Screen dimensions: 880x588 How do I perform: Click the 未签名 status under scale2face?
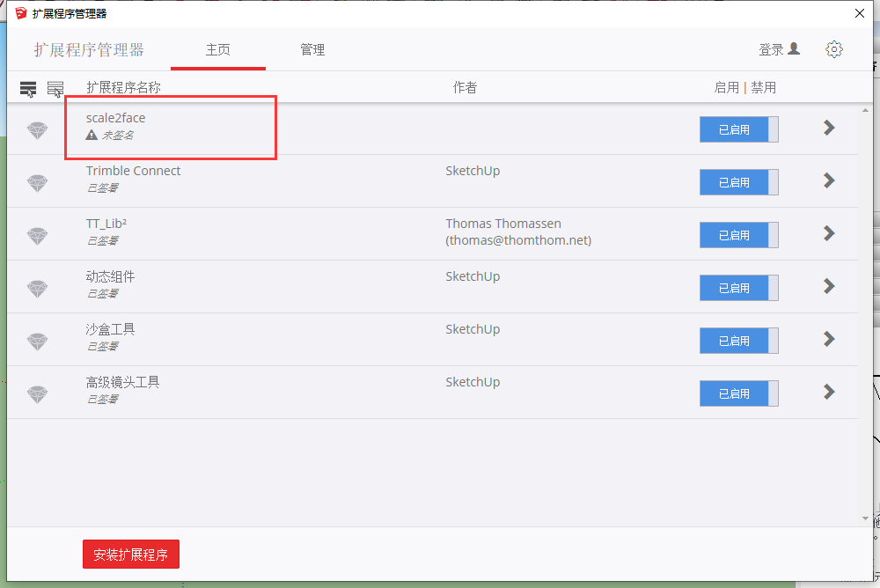118,136
